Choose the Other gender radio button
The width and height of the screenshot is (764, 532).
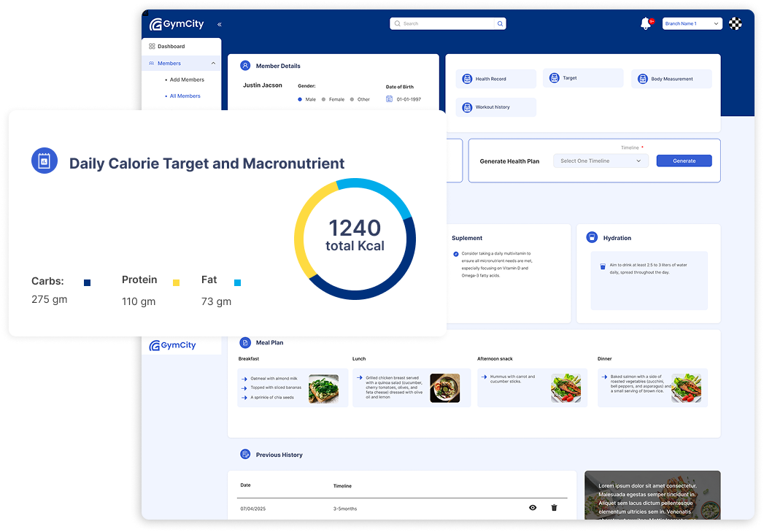click(352, 99)
